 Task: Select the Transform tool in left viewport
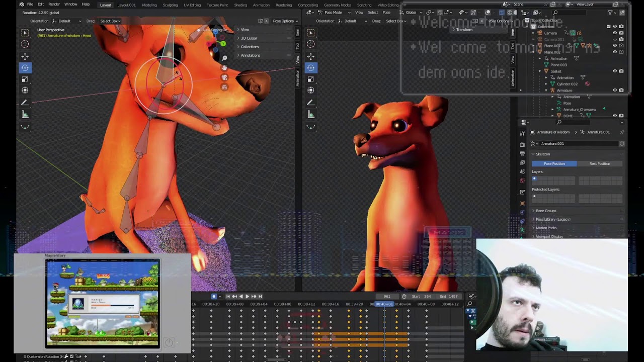[25, 90]
